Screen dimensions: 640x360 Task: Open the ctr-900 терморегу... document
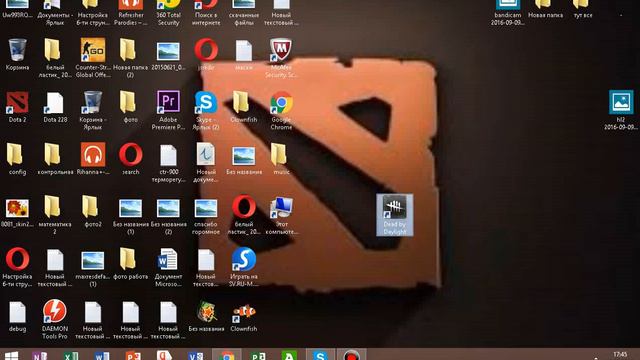168,162
